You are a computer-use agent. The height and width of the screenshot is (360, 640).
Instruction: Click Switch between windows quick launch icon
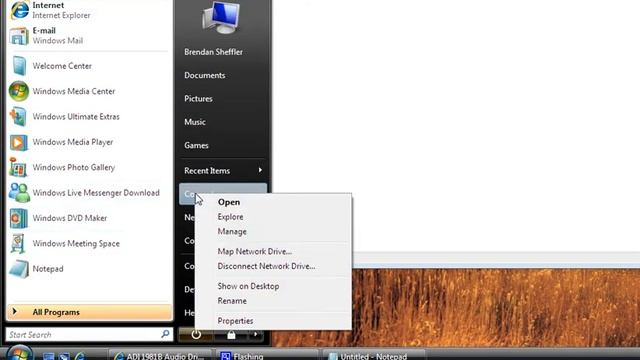pos(64,356)
